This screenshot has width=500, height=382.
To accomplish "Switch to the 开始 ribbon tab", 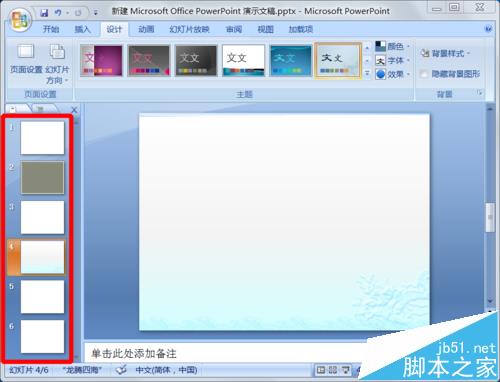I will coord(51,29).
